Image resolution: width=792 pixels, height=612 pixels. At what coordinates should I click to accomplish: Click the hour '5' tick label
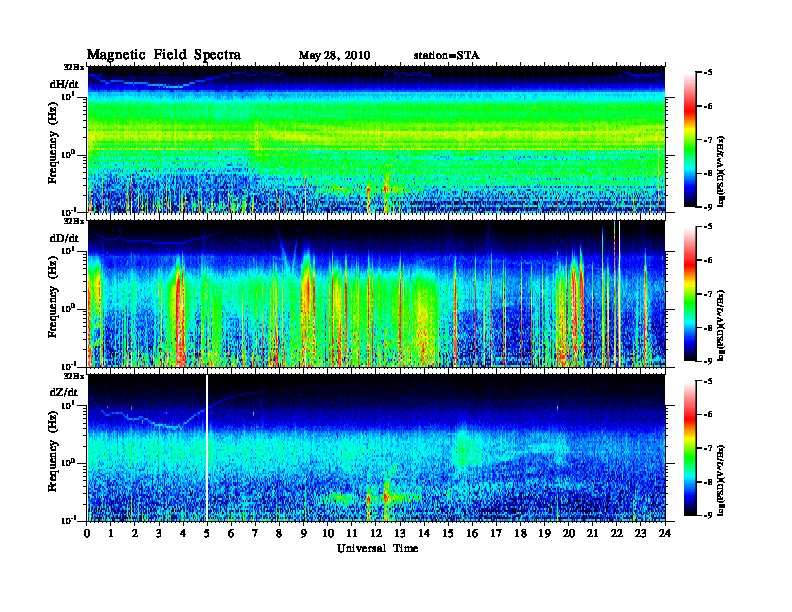[x=207, y=534]
